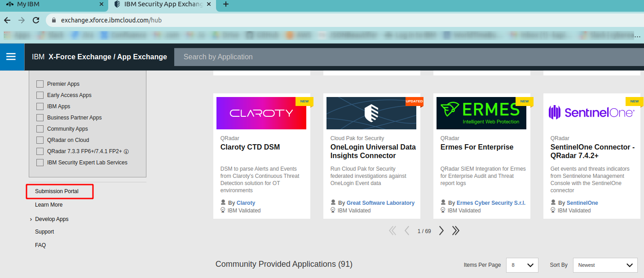
Task: Click the X-Force Exchange / App Exchange title
Action: (108, 57)
